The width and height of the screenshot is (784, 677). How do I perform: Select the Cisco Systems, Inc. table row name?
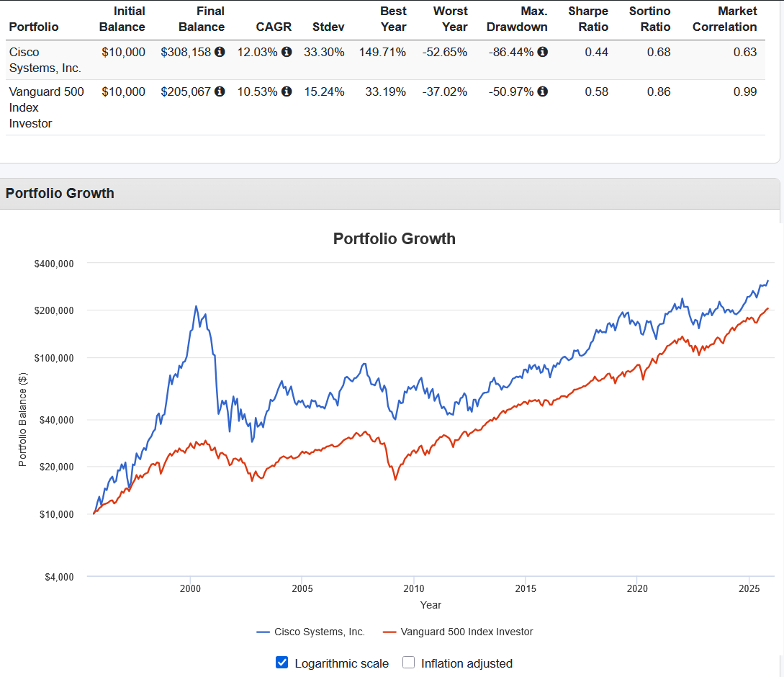(x=45, y=60)
